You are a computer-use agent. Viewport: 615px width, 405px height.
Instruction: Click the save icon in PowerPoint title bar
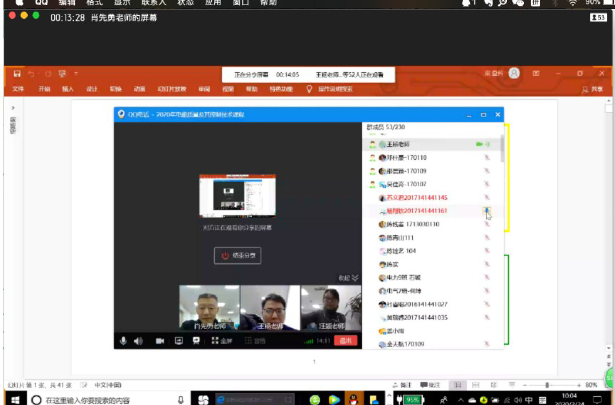[x=16, y=73]
